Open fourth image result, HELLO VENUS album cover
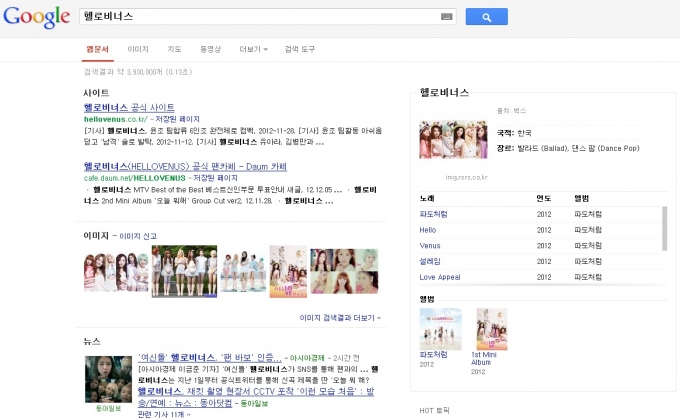The width and height of the screenshot is (680, 419). point(288,272)
